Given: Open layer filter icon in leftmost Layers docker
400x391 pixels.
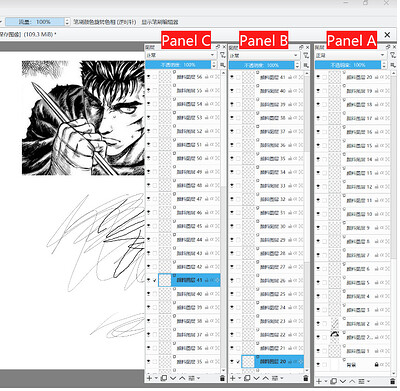Looking at the screenshot, I should click(223, 55).
